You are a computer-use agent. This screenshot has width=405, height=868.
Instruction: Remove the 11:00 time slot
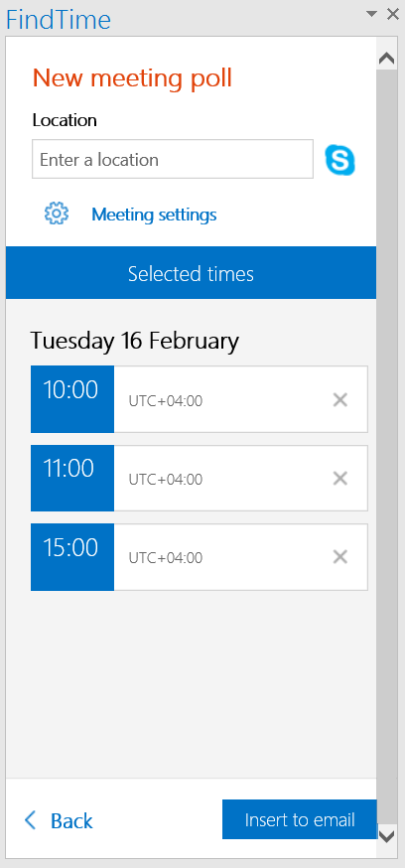pyautogui.click(x=340, y=479)
